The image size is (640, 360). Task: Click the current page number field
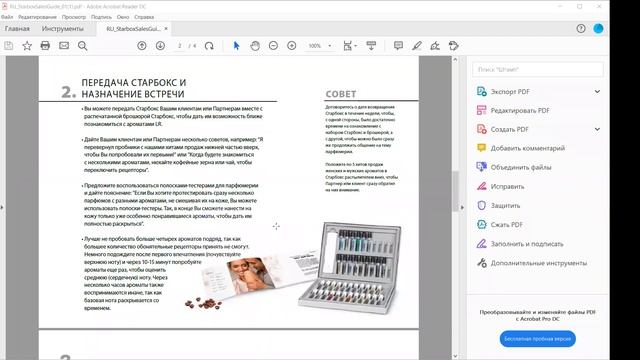coord(180,46)
